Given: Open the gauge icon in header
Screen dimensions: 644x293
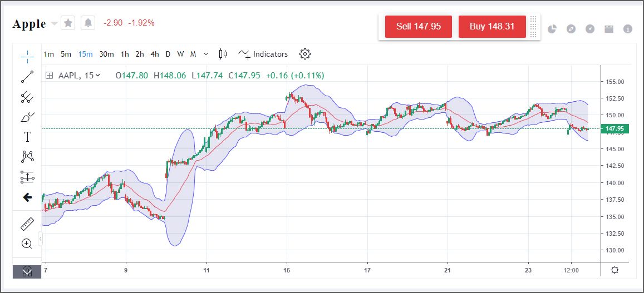Looking at the screenshot, I should coord(590,29).
